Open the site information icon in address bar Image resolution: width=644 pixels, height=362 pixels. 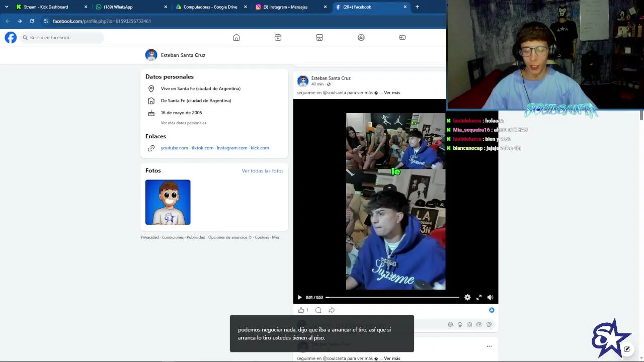[46, 21]
